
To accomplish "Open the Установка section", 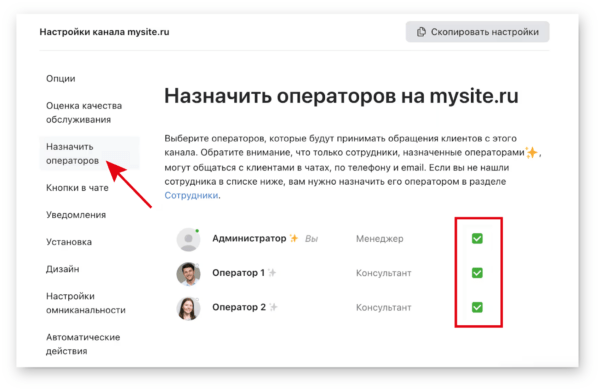I will tap(69, 242).
